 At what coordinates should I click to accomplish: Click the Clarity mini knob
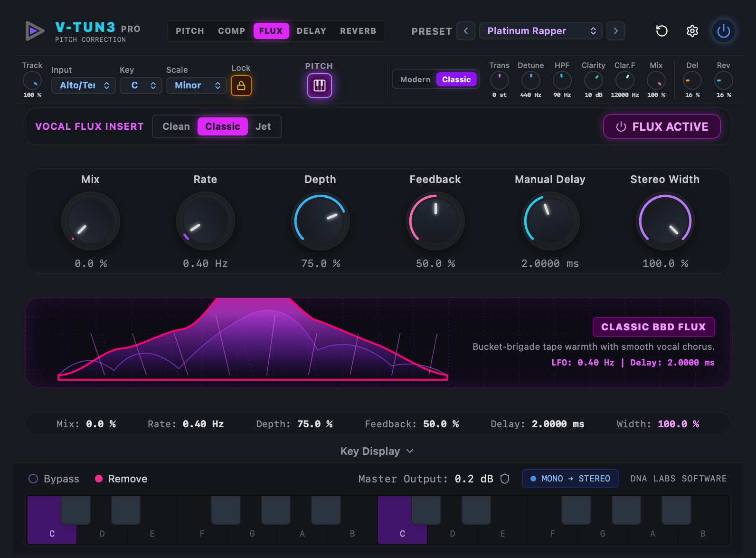click(593, 80)
